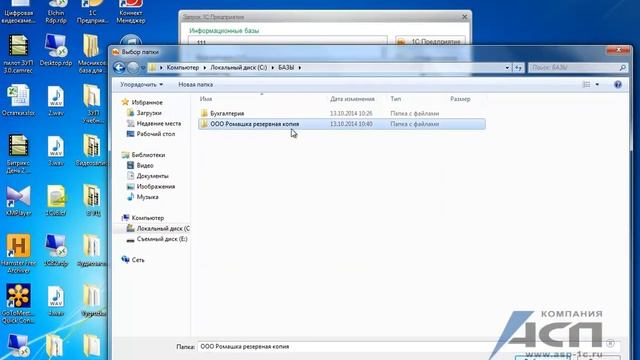640x360 pixels.
Task: Expand the chevron after БАЗЫ breadcrumb
Action: coord(300,68)
